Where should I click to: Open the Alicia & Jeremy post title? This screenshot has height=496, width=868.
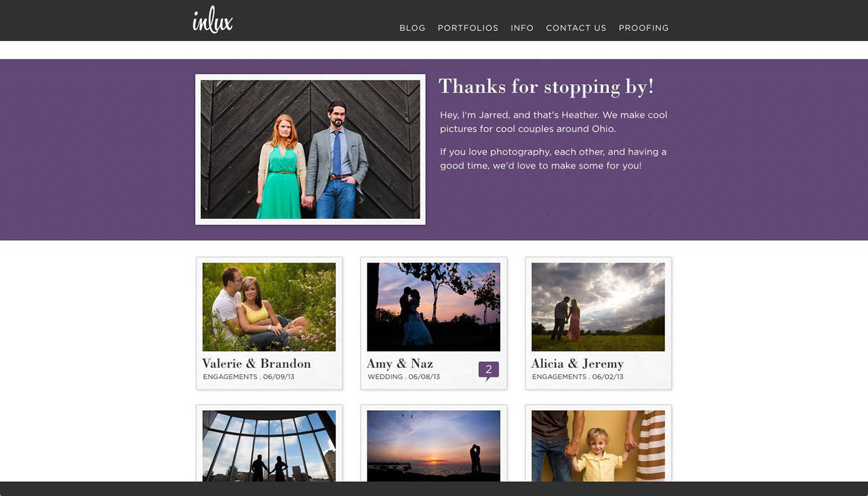[577, 364]
